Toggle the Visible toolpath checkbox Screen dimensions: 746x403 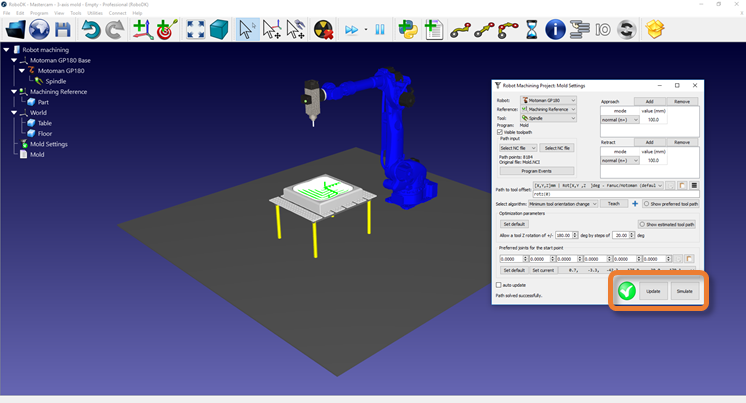click(500, 132)
